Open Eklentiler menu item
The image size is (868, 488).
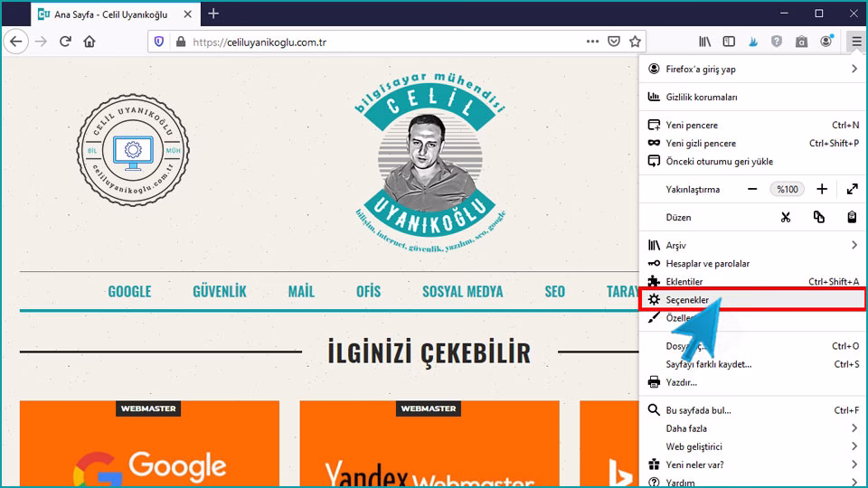tap(753, 282)
